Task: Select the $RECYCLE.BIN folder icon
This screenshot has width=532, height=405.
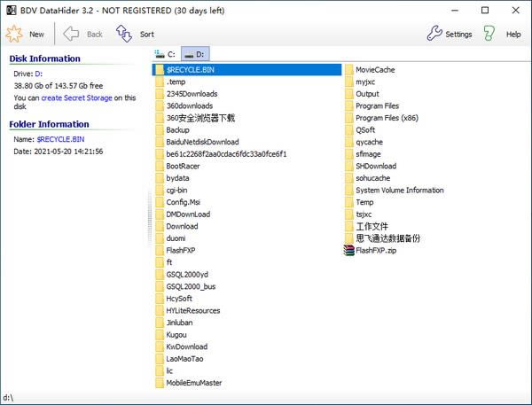Action: click(160, 70)
